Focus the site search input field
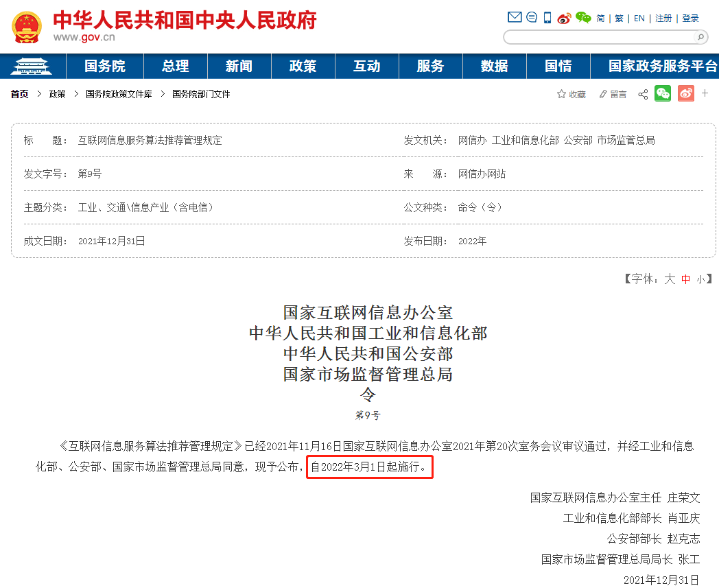The image size is (719, 588). tap(600, 37)
